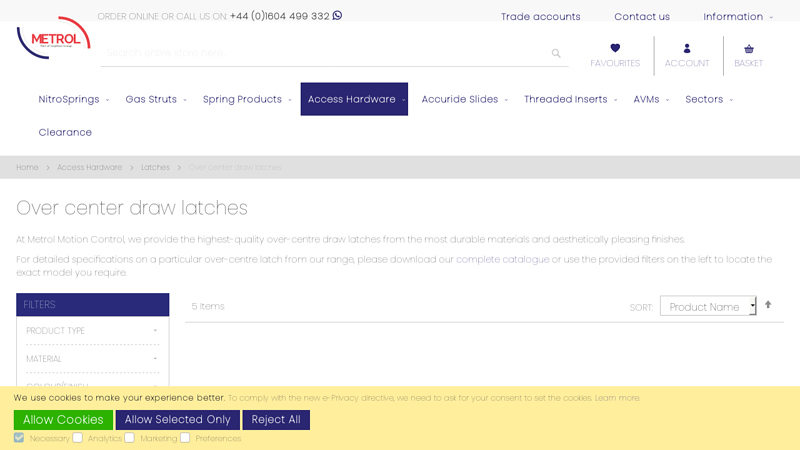Open Account via the person icon
The image size is (800, 450).
click(687, 48)
